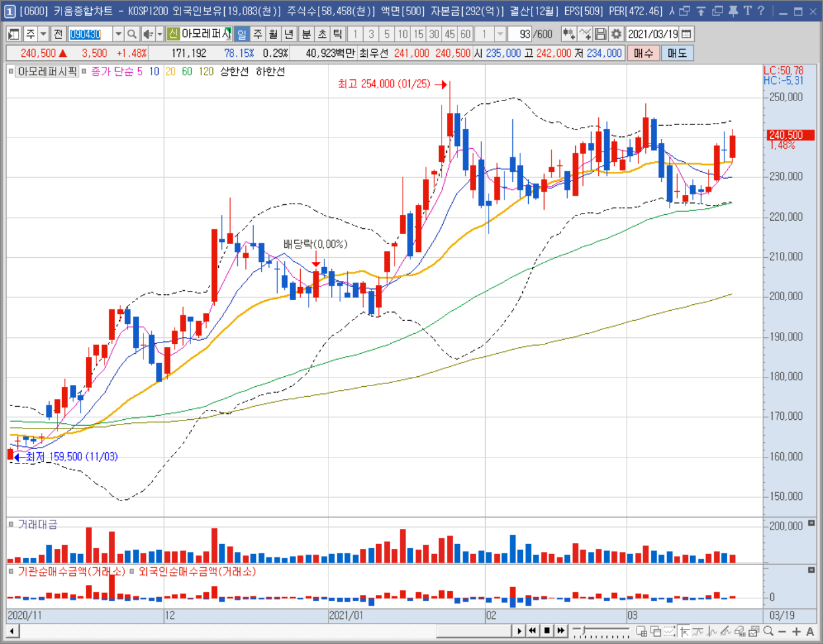Viewport: 823px width, 644px height.
Task: Click the crosshair cursor icon in bottom toolbar
Action: [685, 631]
